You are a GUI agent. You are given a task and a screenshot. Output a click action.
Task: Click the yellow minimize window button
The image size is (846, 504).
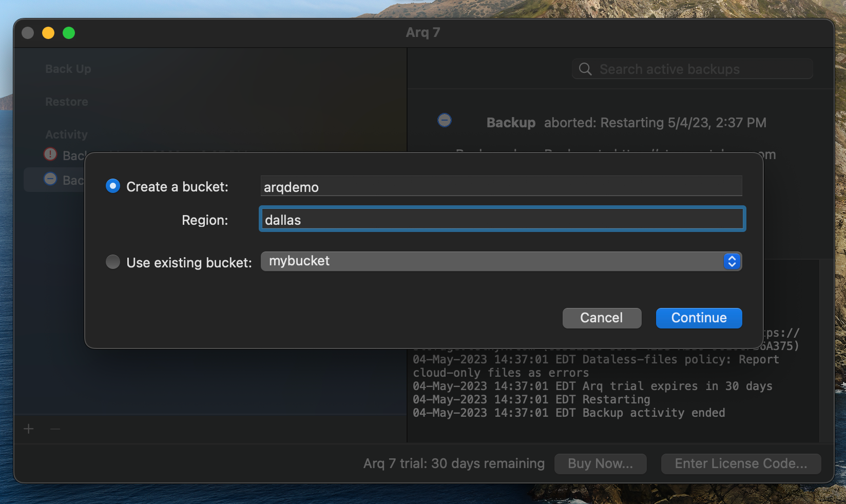(48, 33)
